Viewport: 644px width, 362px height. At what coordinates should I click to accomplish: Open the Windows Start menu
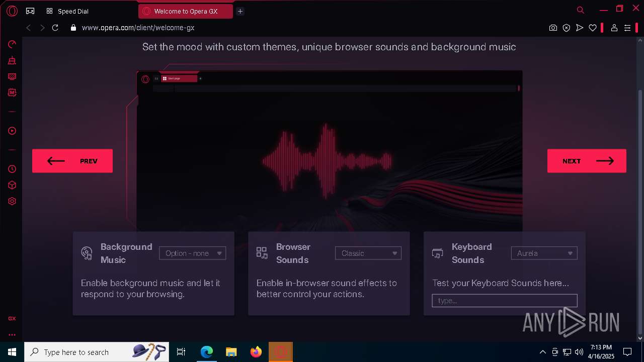pos(12,352)
